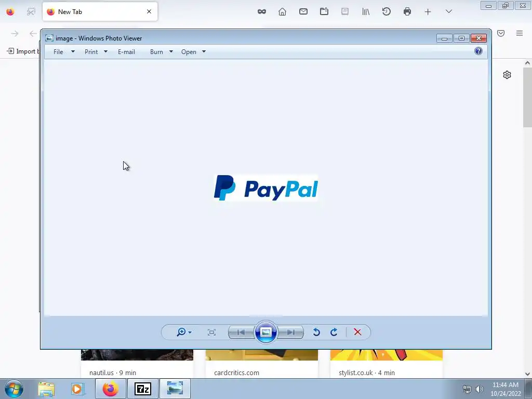Viewport: 532px width, 399px height.
Task: Open a new tab with plus icon
Action: tap(428, 12)
